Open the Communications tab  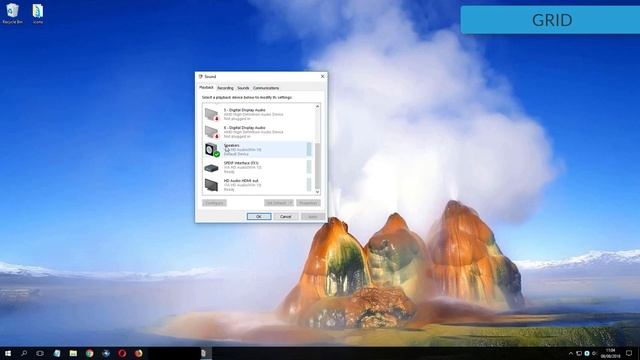click(x=266, y=88)
